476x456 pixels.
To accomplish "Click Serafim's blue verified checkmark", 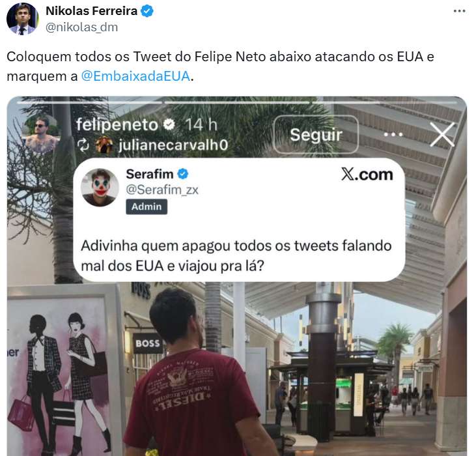I will pos(183,175).
